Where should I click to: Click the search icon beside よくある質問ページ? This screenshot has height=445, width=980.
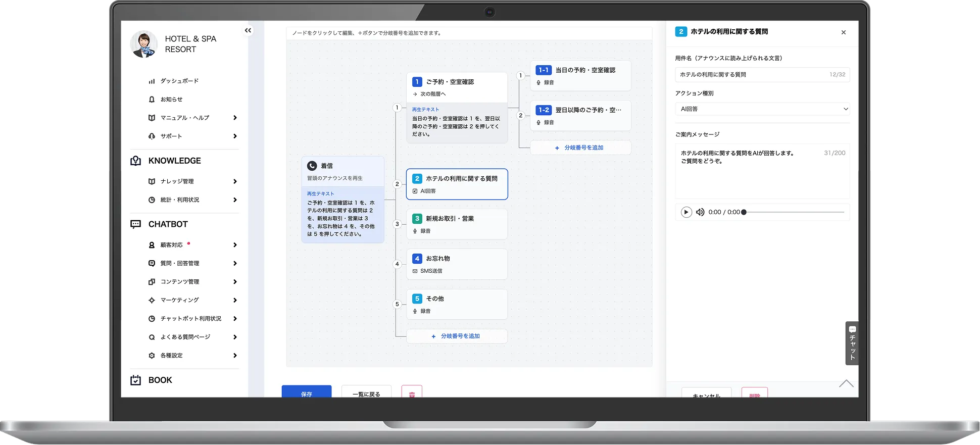(x=152, y=337)
